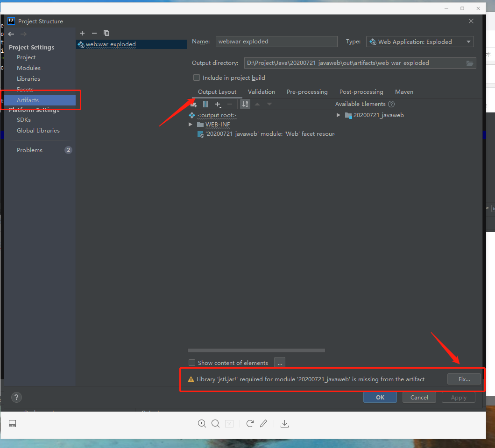Select Modules in the sidebar

(29, 68)
